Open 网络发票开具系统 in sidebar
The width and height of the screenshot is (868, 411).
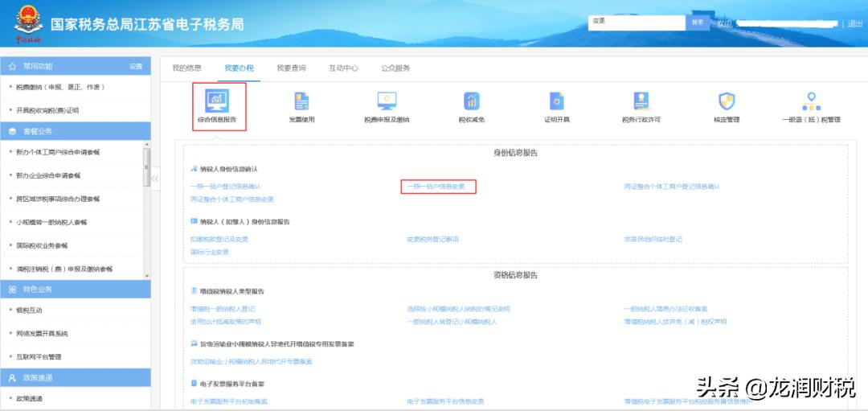click(x=42, y=334)
